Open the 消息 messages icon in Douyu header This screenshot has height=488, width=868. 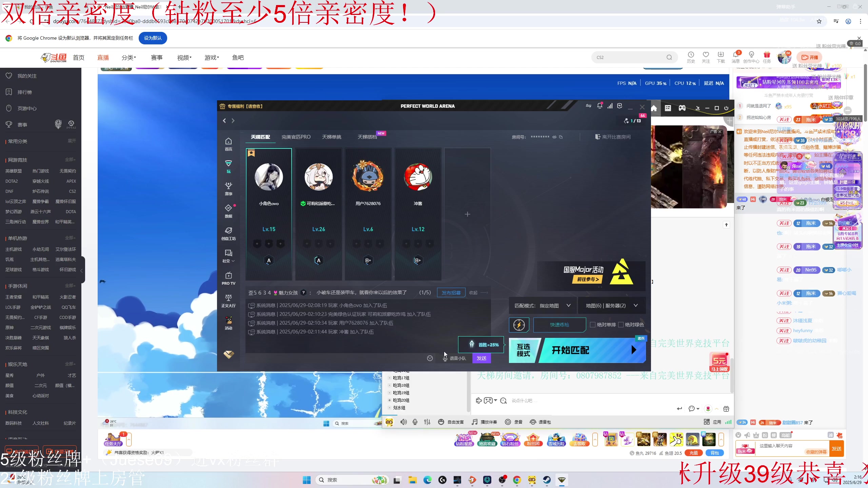[x=735, y=57]
